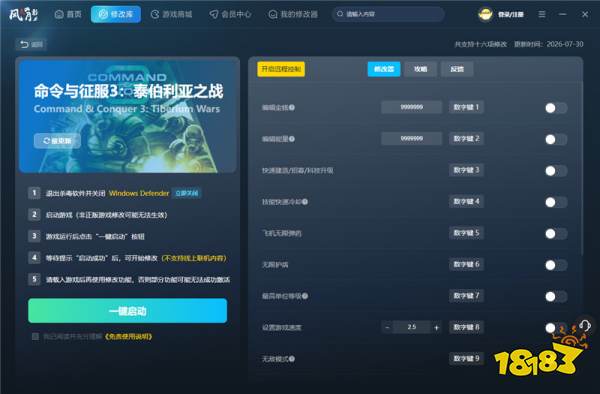Screen dimensions: 600x394
Task: Increase game speed with the plus stepper
Action: [x=436, y=327]
